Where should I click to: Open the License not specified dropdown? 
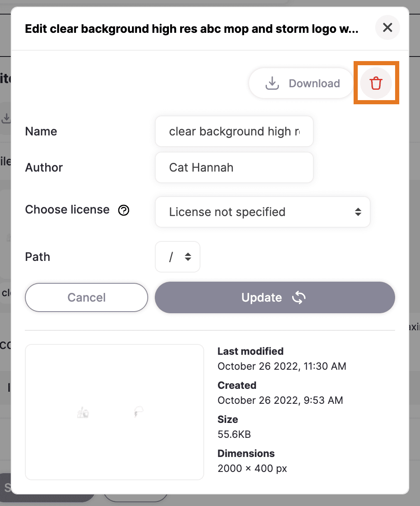coord(263,212)
